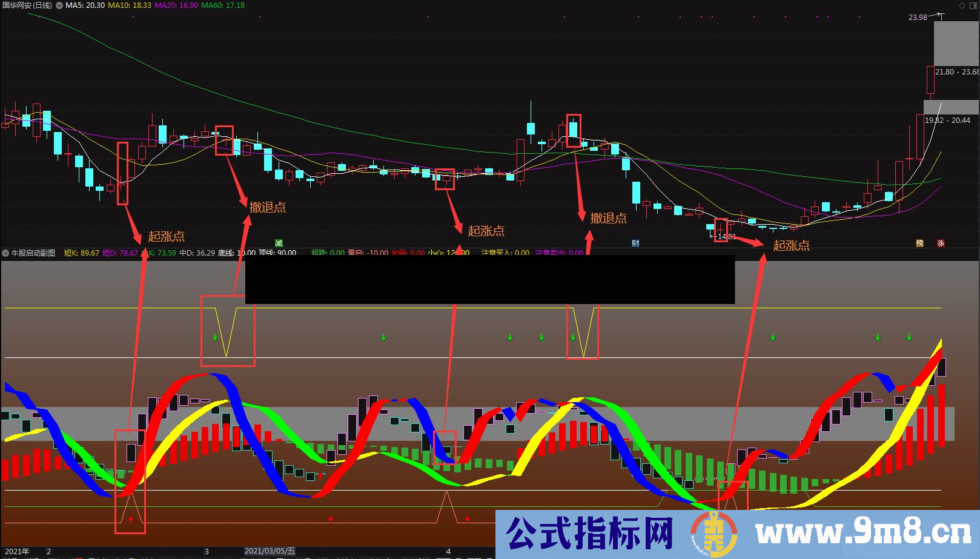Toggle the side panel layout icon
This screenshot has width=980, height=559.
click(973, 5)
